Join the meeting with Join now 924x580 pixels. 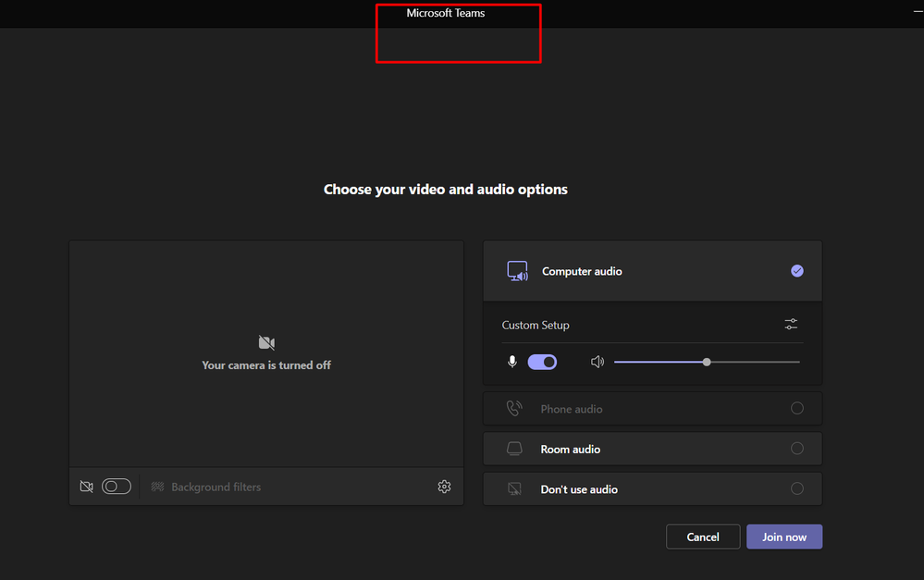784,537
